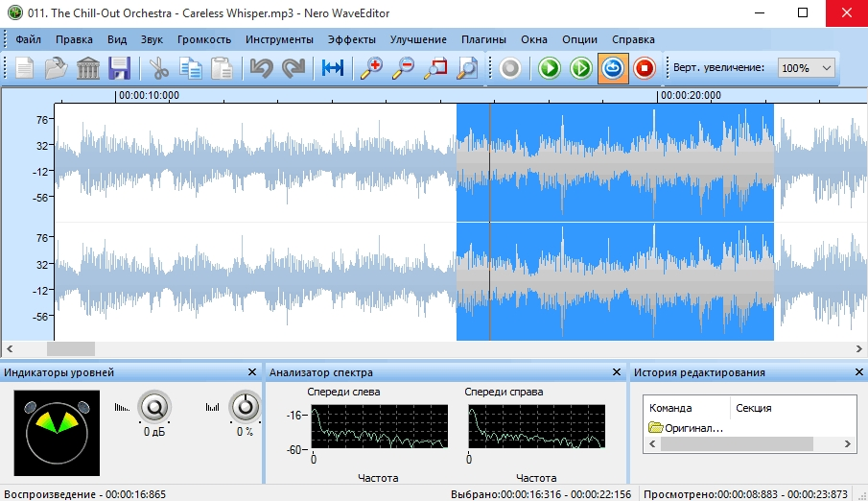Click the Секция column header

753,408
